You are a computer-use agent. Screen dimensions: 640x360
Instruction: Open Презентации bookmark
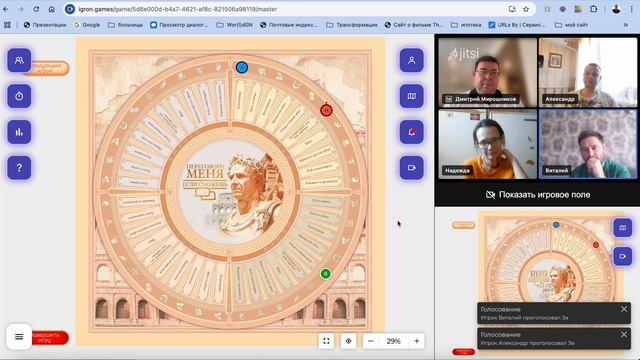click(x=45, y=25)
